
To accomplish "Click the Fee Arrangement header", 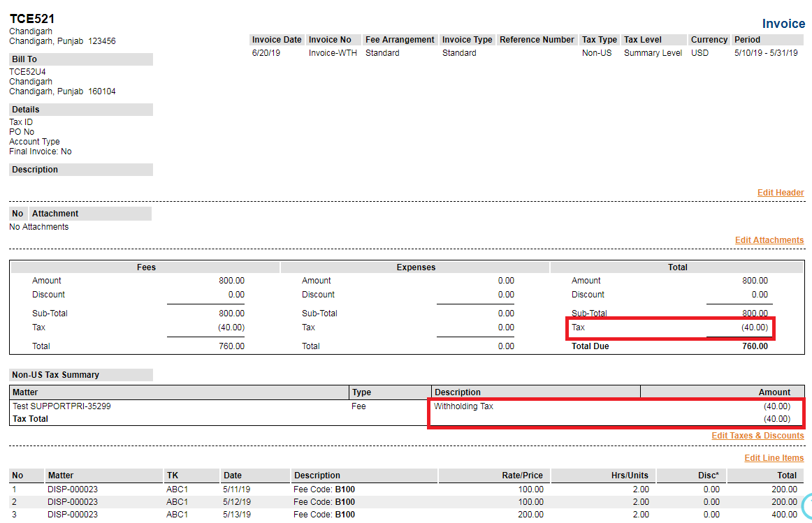I will (x=400, y=40).
